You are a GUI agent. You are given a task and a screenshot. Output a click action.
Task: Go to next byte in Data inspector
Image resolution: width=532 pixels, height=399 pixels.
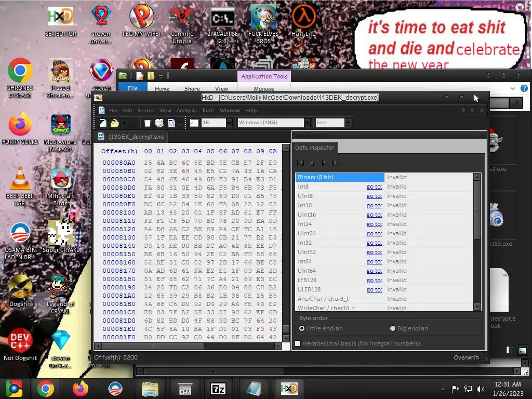pyautogui.click(x=324, y=163)
